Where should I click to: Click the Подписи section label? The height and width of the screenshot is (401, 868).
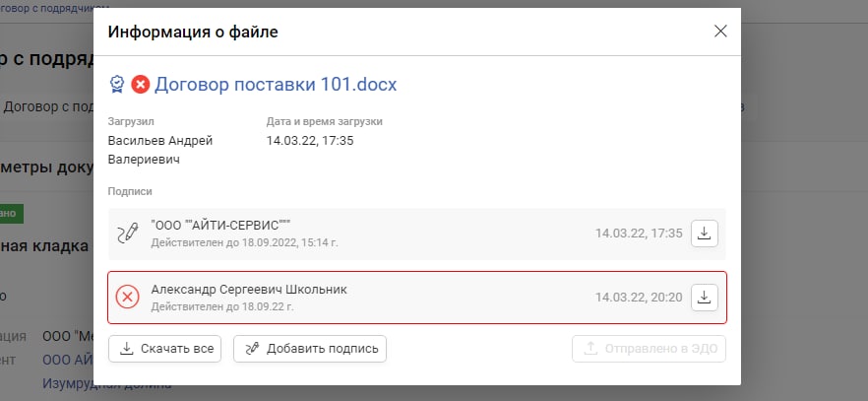coord(130,191)
